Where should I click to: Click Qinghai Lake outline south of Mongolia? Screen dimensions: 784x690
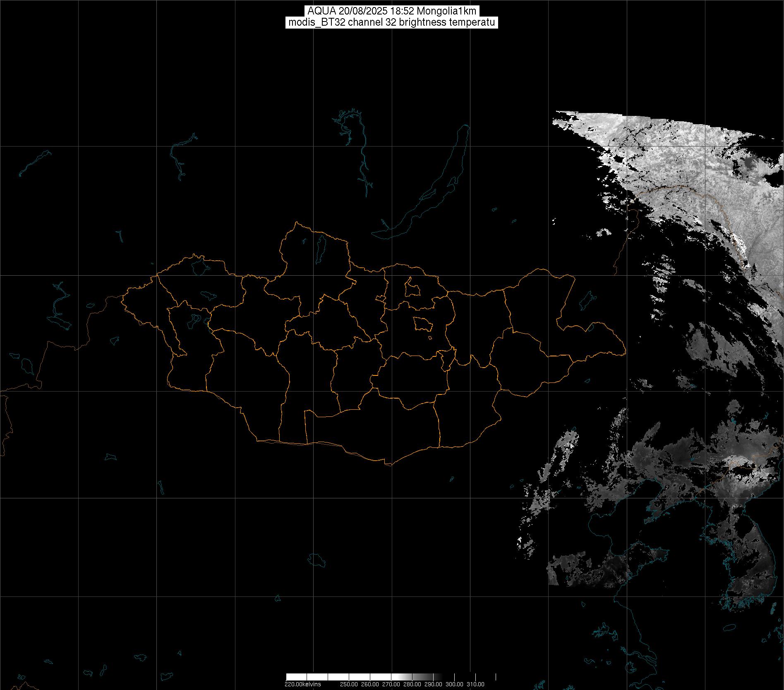tap(317, 560)
